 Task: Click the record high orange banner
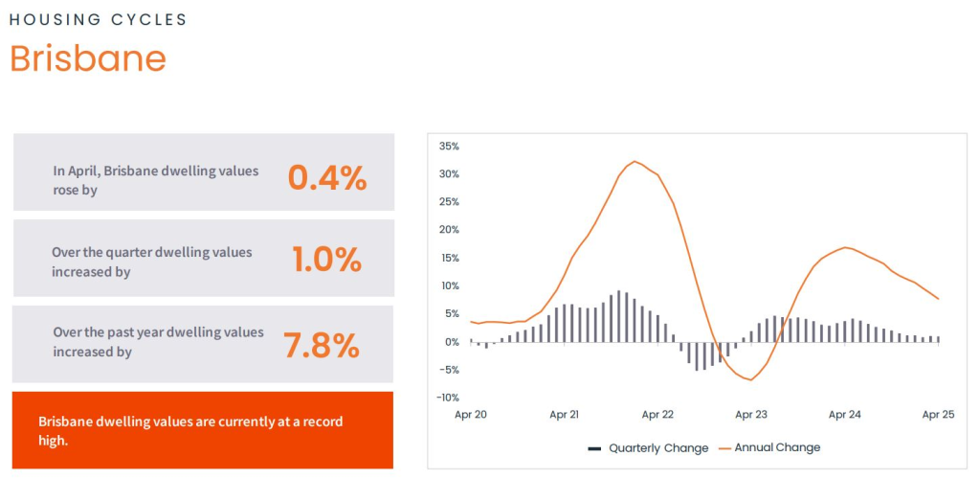tap(203, 430)
